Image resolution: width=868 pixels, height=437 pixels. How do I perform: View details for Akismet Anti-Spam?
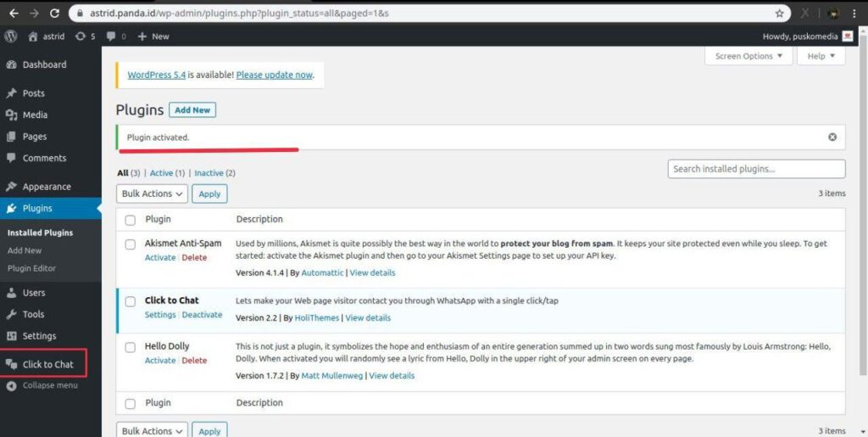373,273
